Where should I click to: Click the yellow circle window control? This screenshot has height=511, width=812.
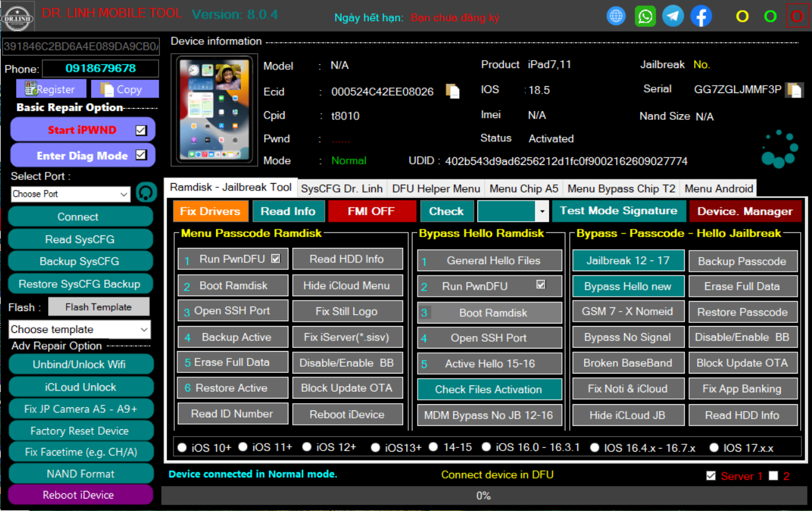(x=742, y=16)
